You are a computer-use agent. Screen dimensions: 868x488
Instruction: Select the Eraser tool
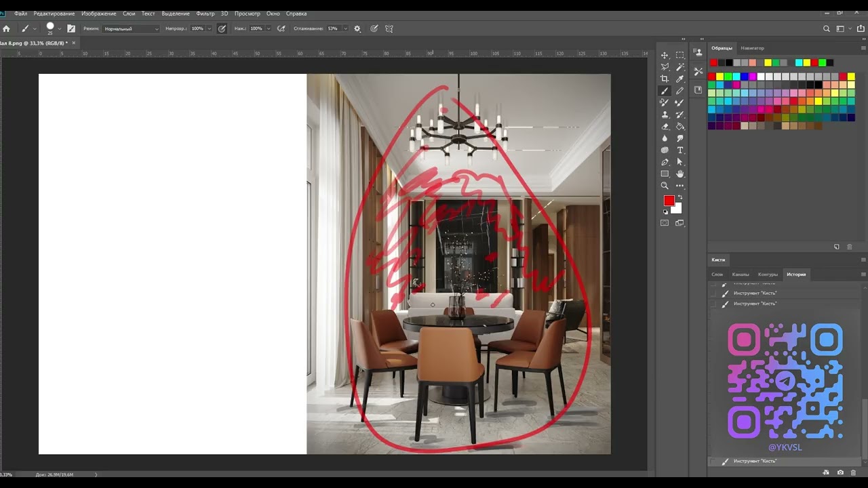(665, 126)
